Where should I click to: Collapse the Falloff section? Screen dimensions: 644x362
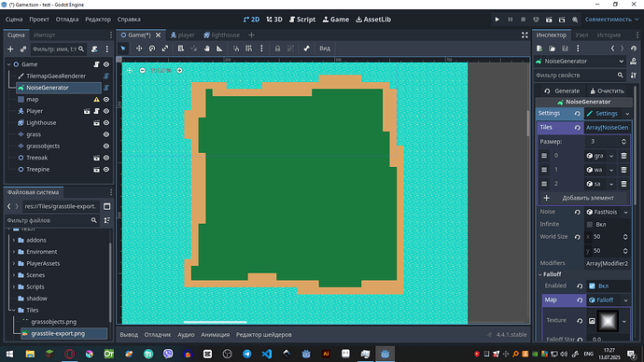coord(540,274)
